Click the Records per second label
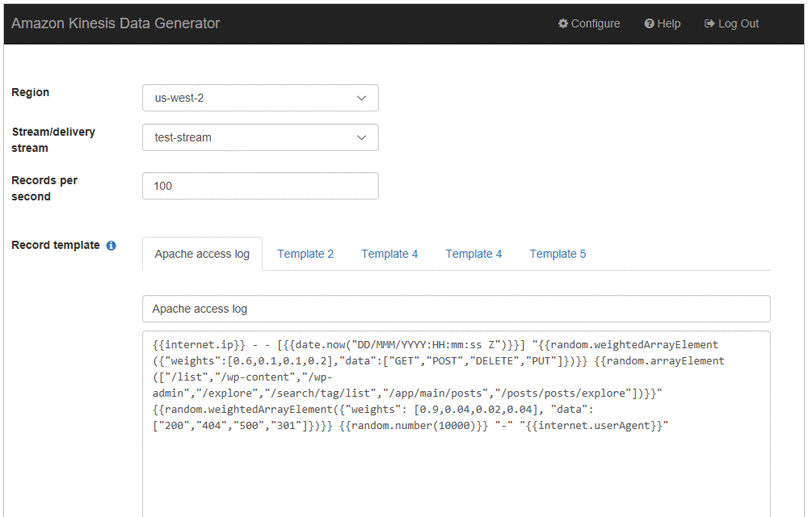Screen dimensions: 809x517 (44, 188)
